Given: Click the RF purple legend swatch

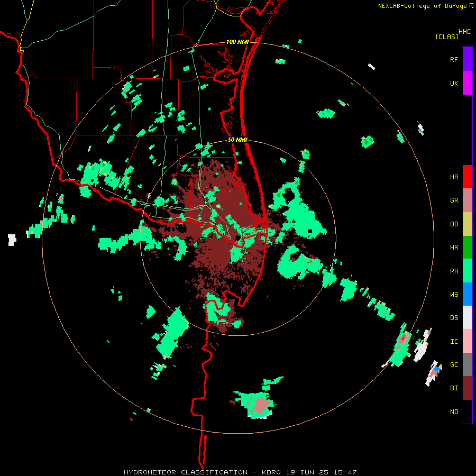Looking at the screenshot, I should point(467,59).
